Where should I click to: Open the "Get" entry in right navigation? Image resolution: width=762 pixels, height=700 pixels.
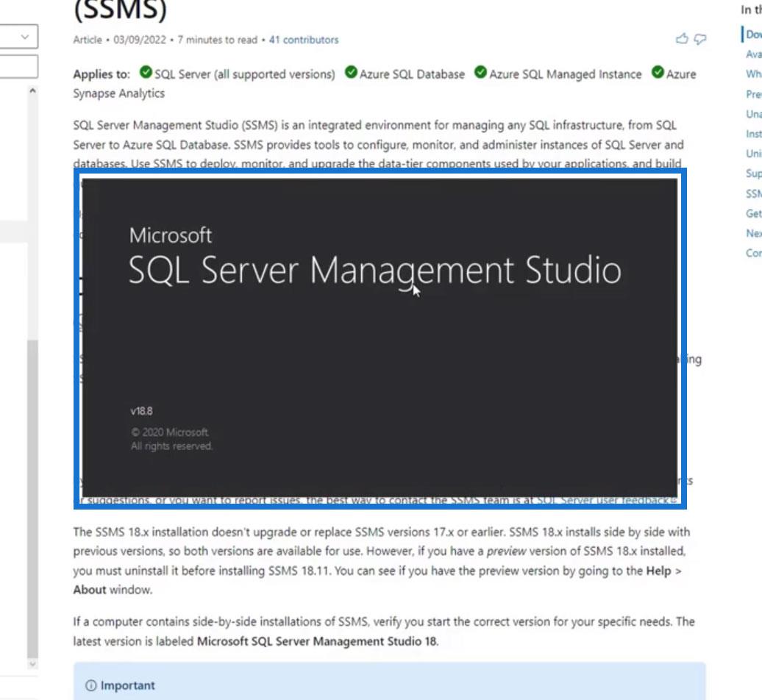point(754,214)
